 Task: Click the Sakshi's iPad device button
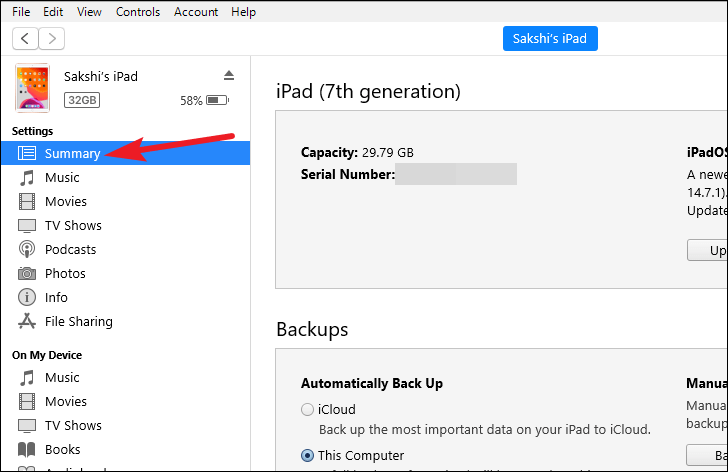point(550,39)
